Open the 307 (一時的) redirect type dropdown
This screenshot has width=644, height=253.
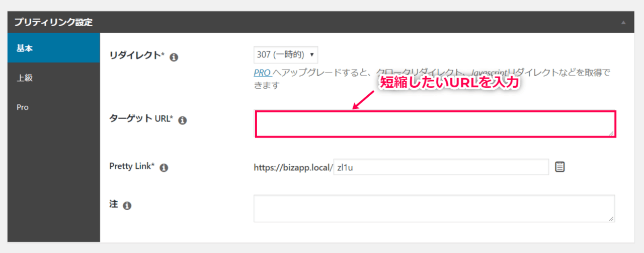[286, 54]
